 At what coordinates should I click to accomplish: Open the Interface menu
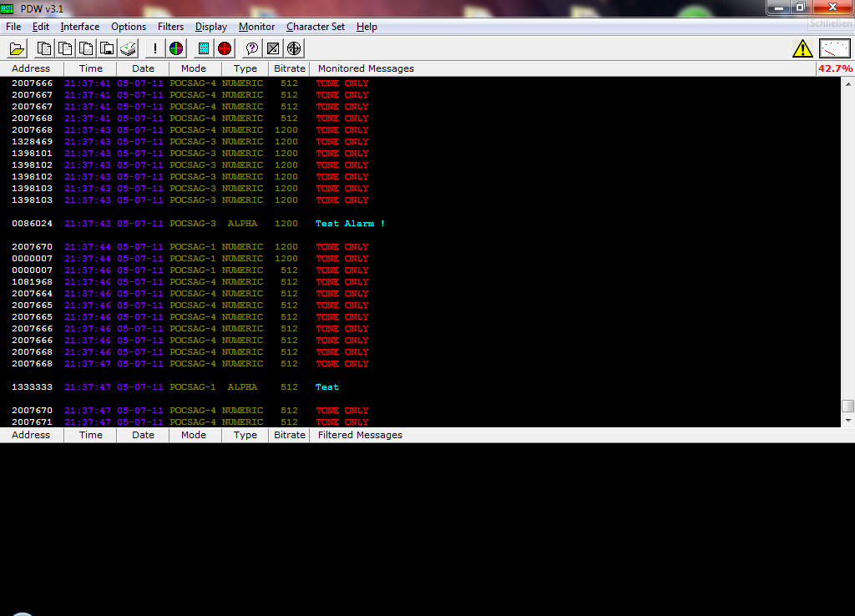click(80, 27)
